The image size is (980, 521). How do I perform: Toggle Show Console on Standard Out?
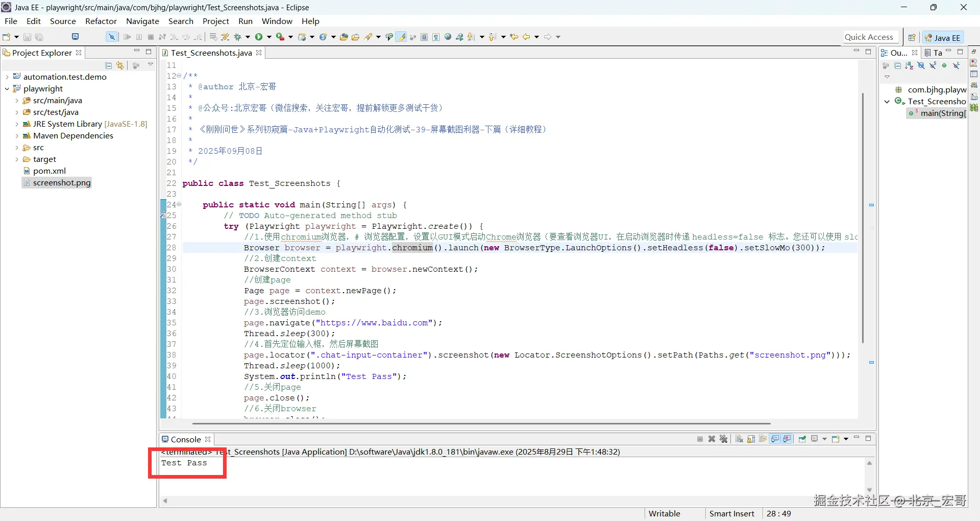[x=775, y=439]
